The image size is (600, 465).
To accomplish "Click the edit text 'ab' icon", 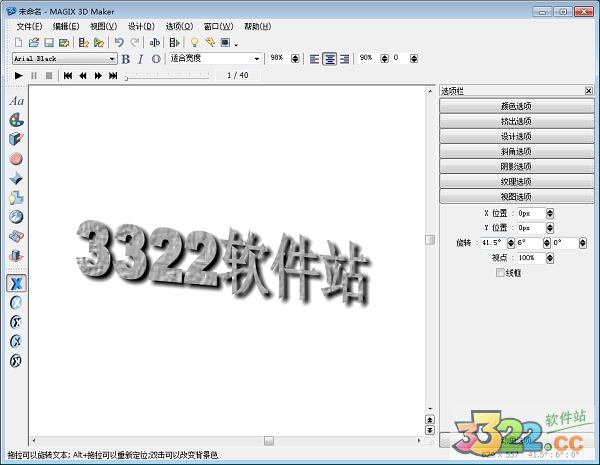I will (x=155, y=42).
